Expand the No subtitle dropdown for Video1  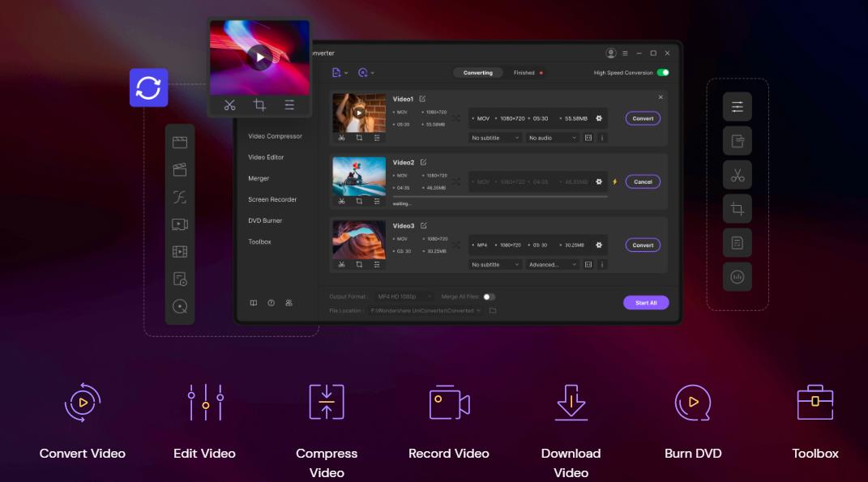pos(495,138)
